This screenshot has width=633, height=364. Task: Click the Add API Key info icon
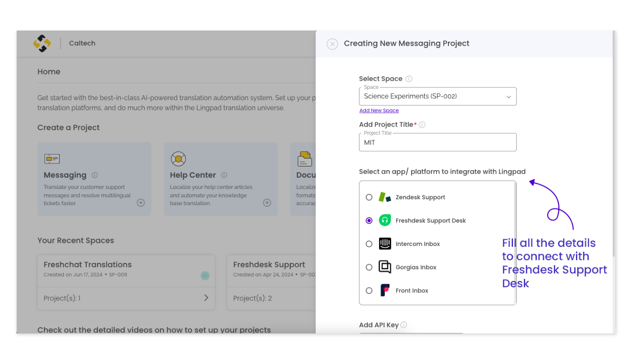(403, 325)
